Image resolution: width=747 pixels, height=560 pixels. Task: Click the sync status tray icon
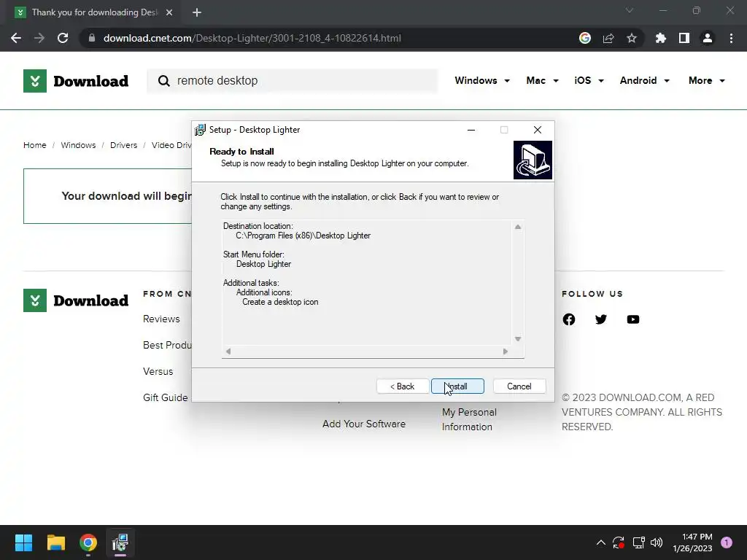[619, 542]
